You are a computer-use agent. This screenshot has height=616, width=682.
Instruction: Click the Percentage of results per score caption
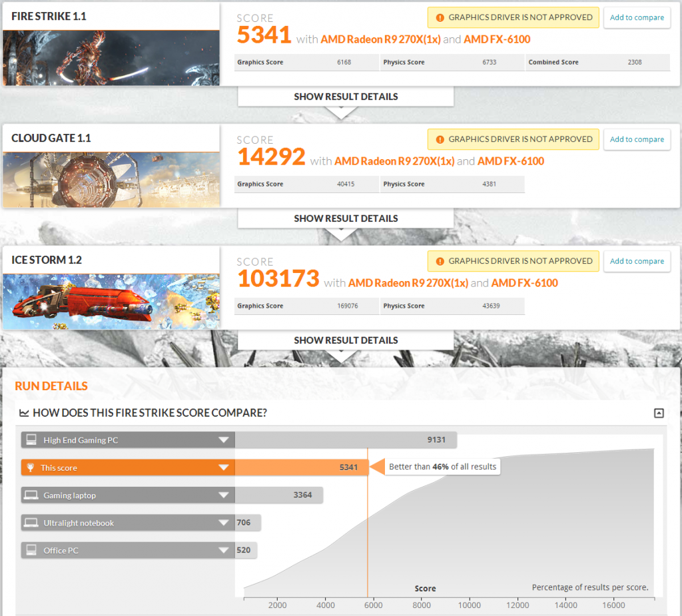590,587
